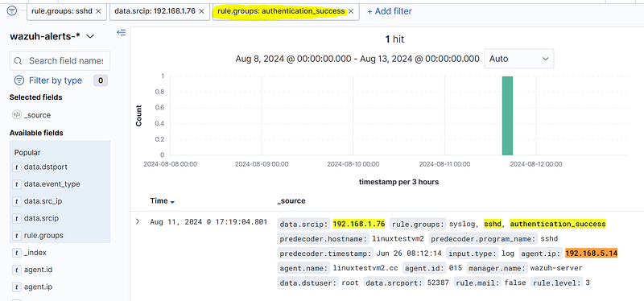This screenshot has width=644, height=301.
Task: Click the _index type icon
Action: tap(17, 253)
